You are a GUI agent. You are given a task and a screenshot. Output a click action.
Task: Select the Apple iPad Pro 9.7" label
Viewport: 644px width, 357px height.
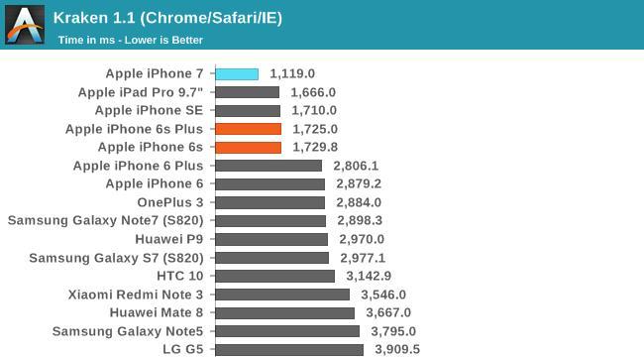pyautogui.click(x=141, y=92)
